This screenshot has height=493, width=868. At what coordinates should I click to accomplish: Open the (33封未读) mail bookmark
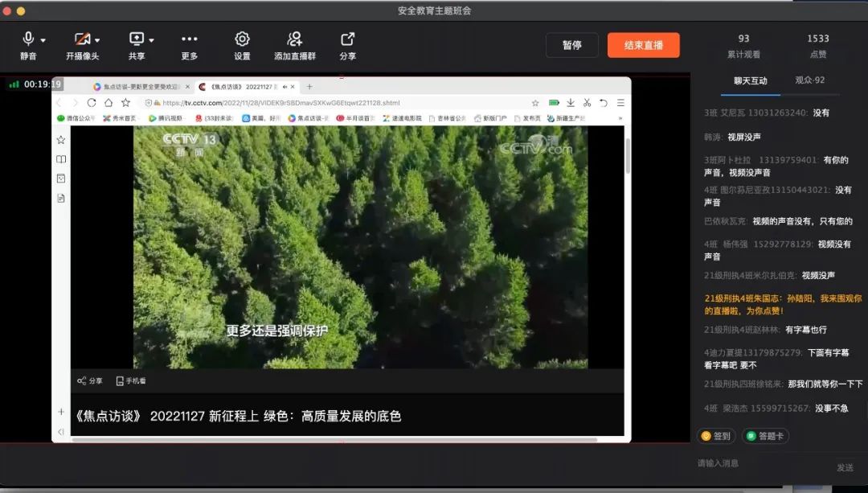coord(215,118)
